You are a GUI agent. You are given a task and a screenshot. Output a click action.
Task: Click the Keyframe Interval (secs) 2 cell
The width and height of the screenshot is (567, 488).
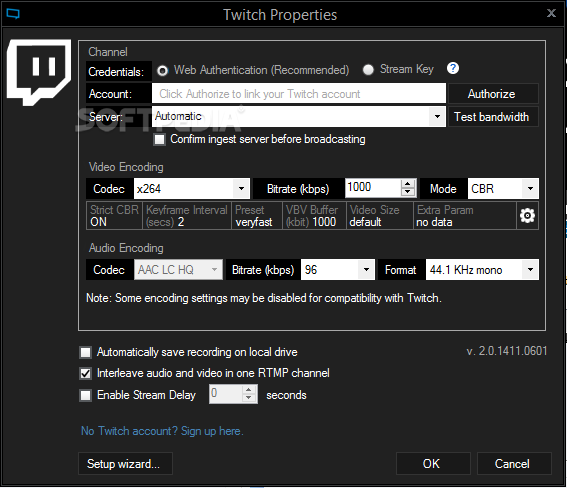187,216
